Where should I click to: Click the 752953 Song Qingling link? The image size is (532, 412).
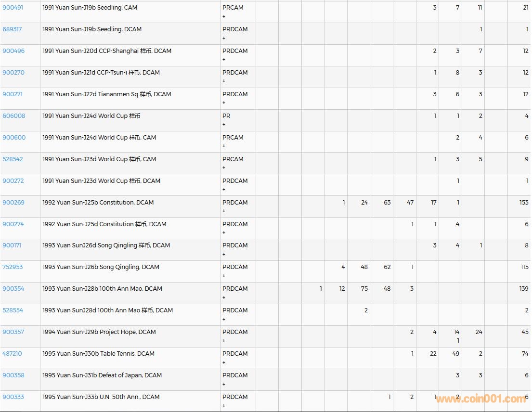pyautogui.click(x=13, y=267)
